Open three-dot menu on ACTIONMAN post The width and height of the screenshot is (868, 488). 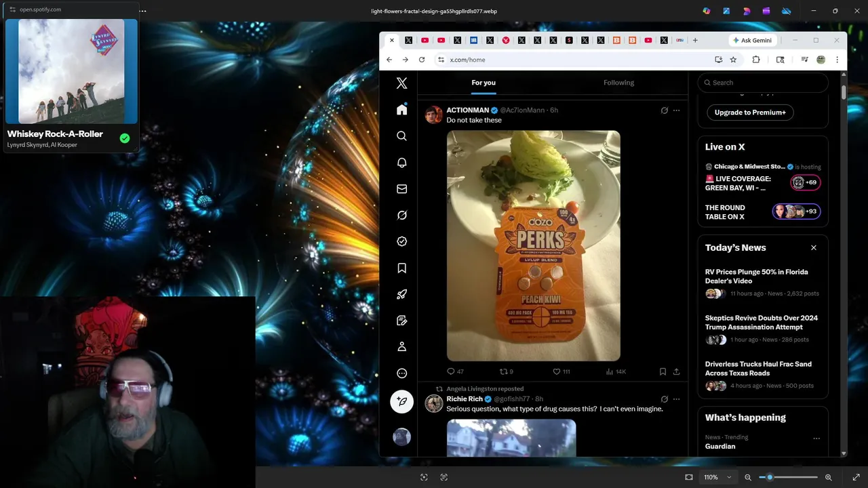676,110
